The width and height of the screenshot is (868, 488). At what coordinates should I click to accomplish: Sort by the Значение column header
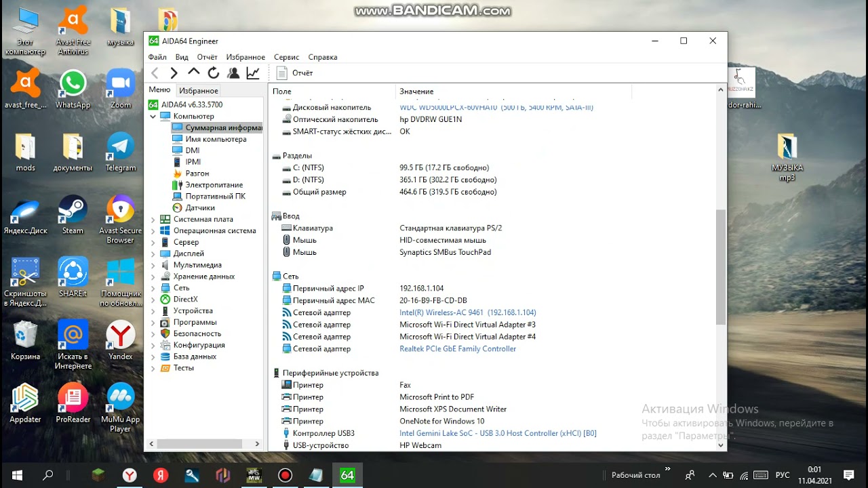[x=513, y=91]
